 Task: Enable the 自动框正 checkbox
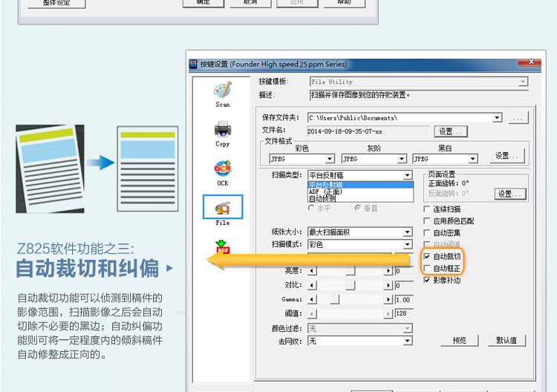[x=427, y=268]
